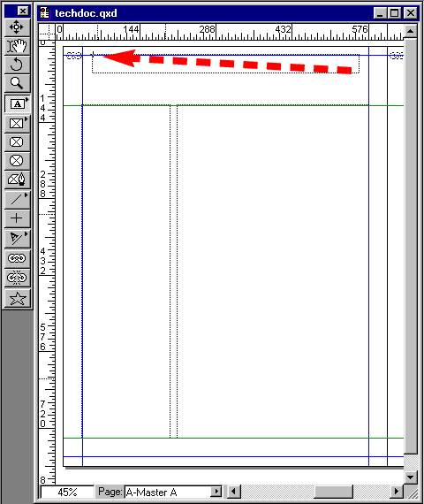Screen dimensions: 424x504
Task: Select the Item mover tool
Action: [18, 27]
